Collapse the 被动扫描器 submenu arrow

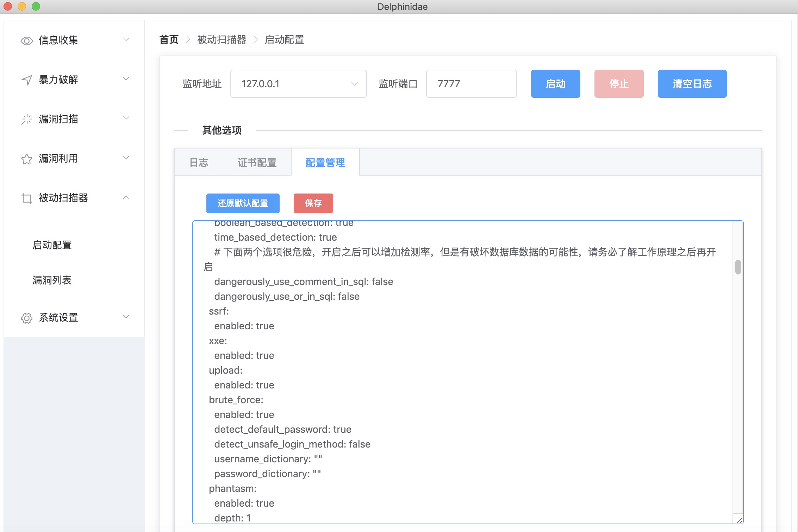[126, 198]
